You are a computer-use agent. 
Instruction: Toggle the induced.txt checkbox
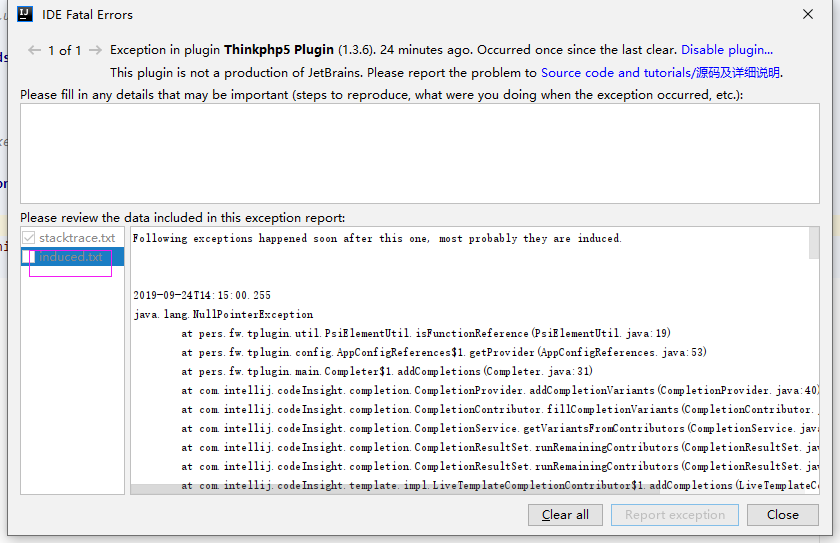point(29,257)
